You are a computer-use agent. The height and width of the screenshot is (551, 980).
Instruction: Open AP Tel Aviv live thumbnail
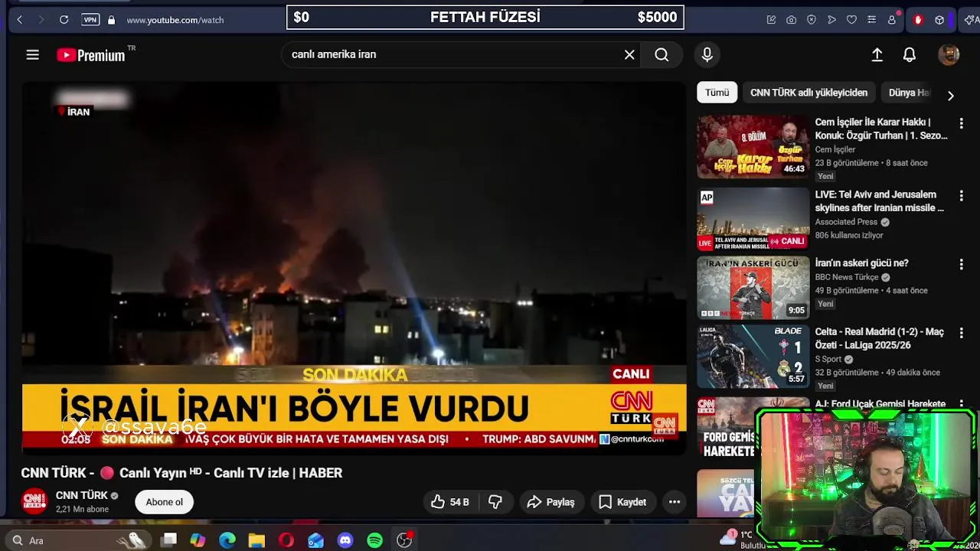[753, 219]
